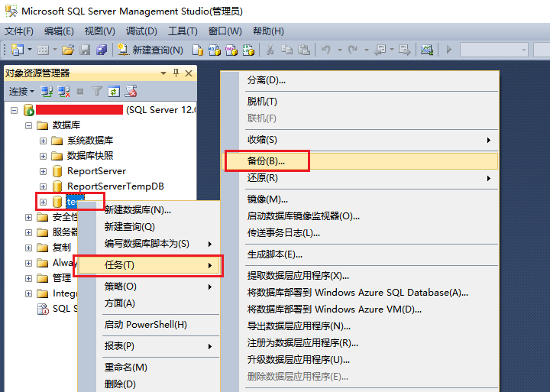Expand the 系统数据库 tree node
The image size is (550, 392).
44,141
